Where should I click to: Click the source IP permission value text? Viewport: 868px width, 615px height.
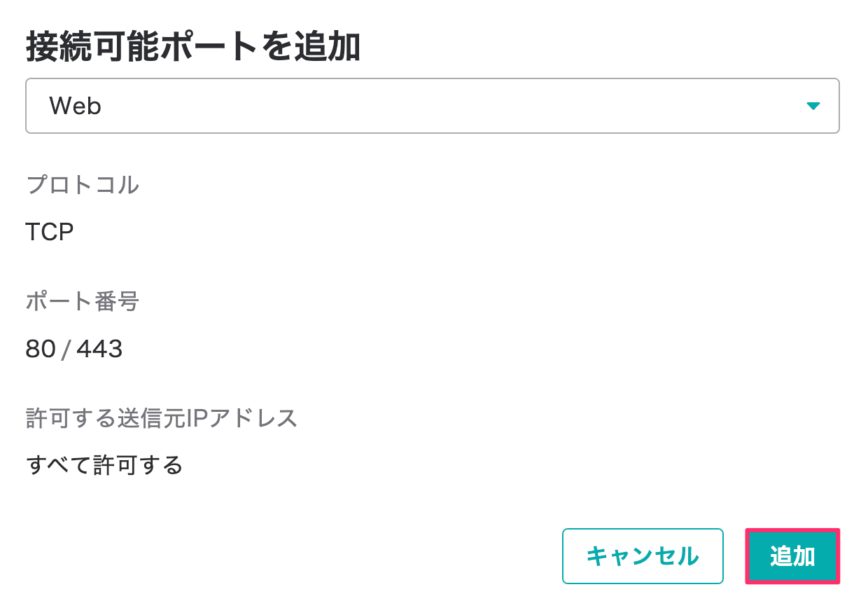pos(104,464)
